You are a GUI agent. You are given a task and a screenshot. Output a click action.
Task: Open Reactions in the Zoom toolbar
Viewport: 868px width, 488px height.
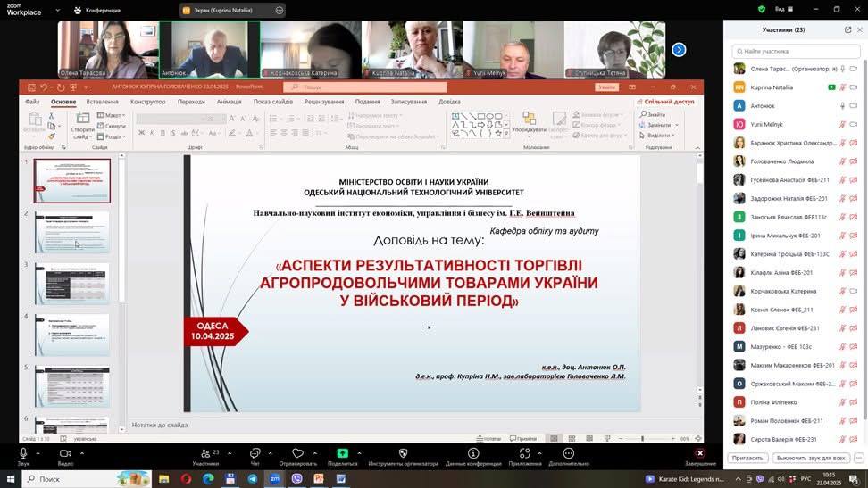(x=297, y=454)
